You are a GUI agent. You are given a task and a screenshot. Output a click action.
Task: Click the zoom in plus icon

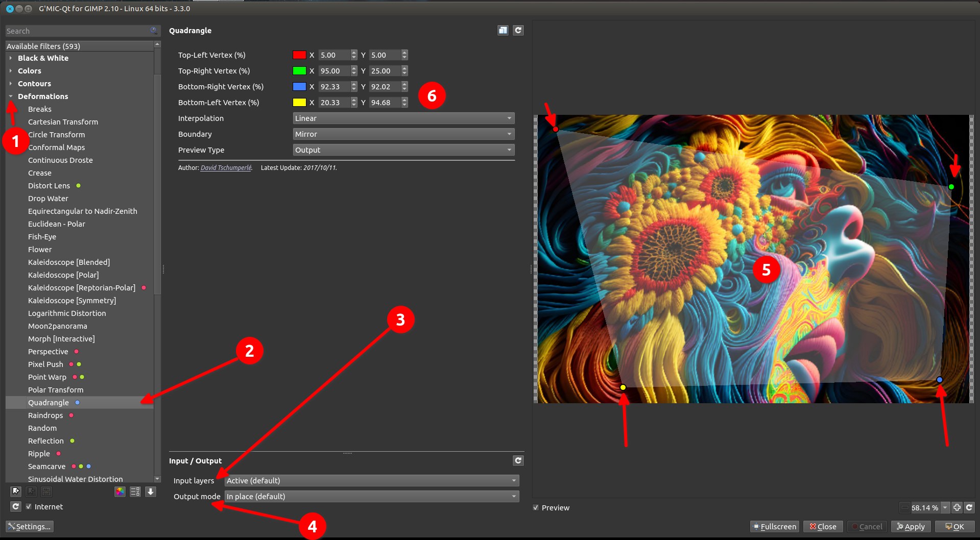957,507
